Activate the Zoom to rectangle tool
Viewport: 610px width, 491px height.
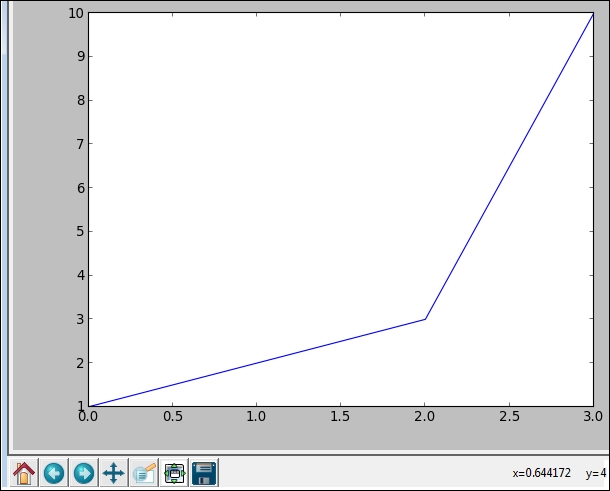click(x=144, y=473)
